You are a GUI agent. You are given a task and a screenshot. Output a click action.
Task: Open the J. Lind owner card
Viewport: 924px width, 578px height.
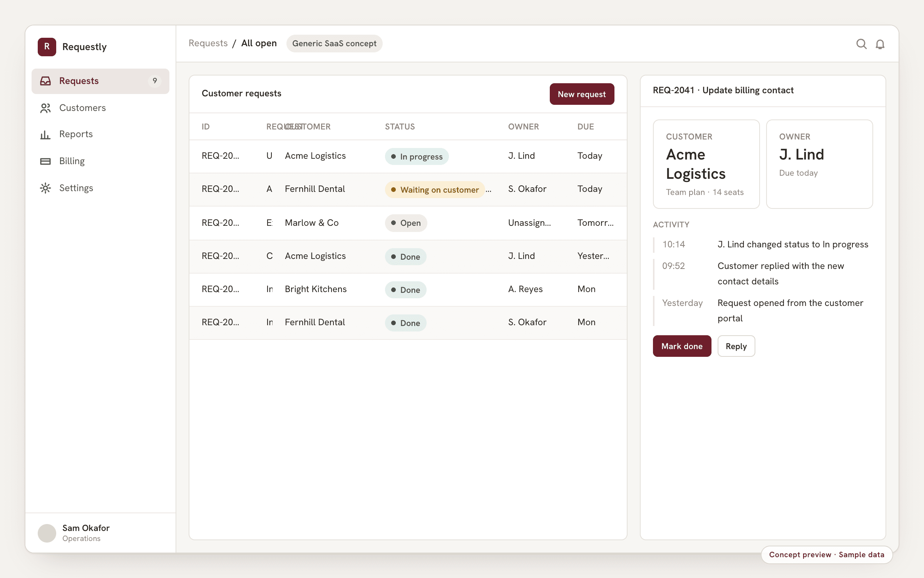point(819,164)
